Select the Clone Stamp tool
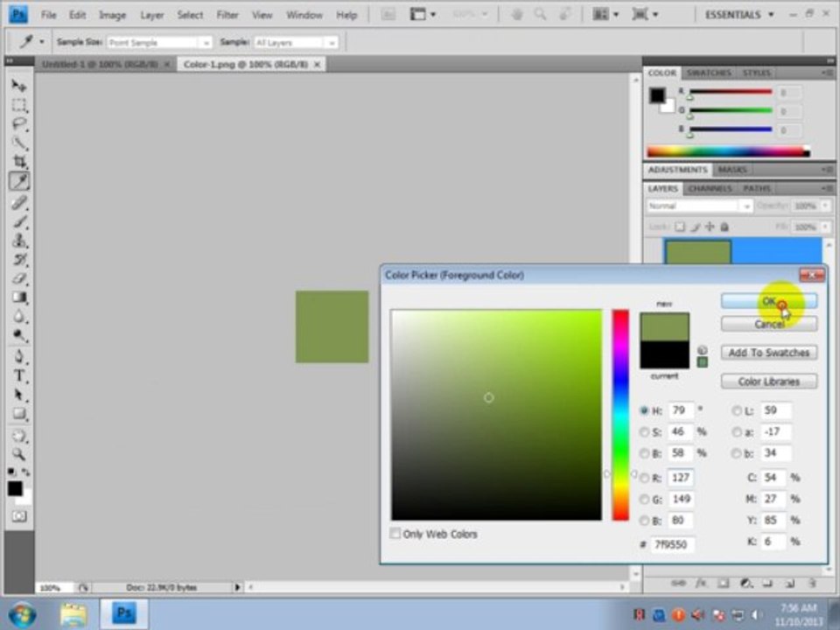Viewport: 840px width, 630px height. (x=18, y=241)
